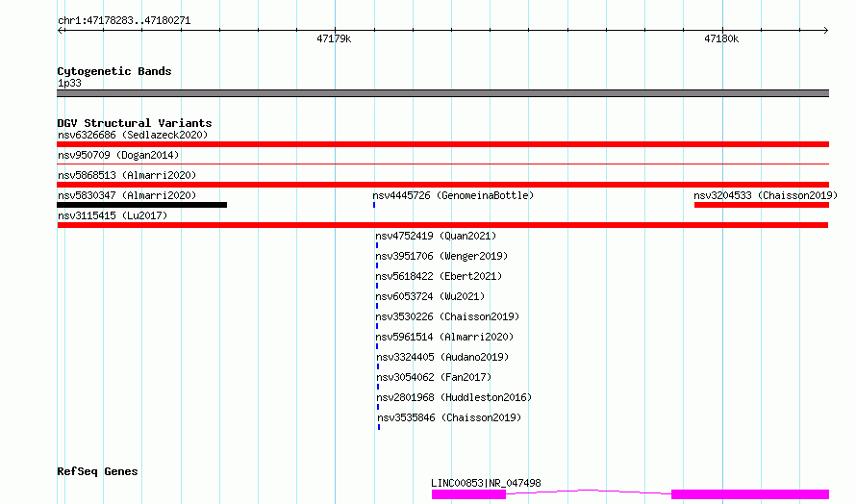Select the nsv950709 (Dogan2014) label

tap(118, 155)
